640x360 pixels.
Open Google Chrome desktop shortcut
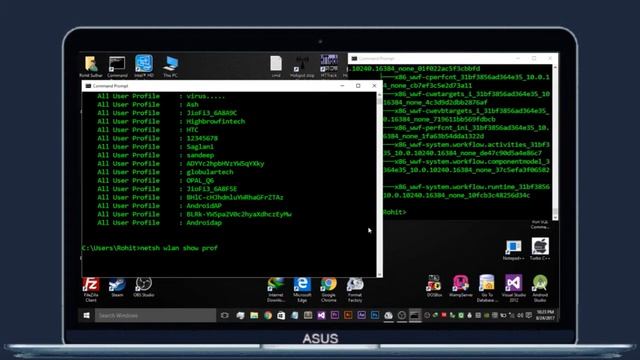point(329,289)
